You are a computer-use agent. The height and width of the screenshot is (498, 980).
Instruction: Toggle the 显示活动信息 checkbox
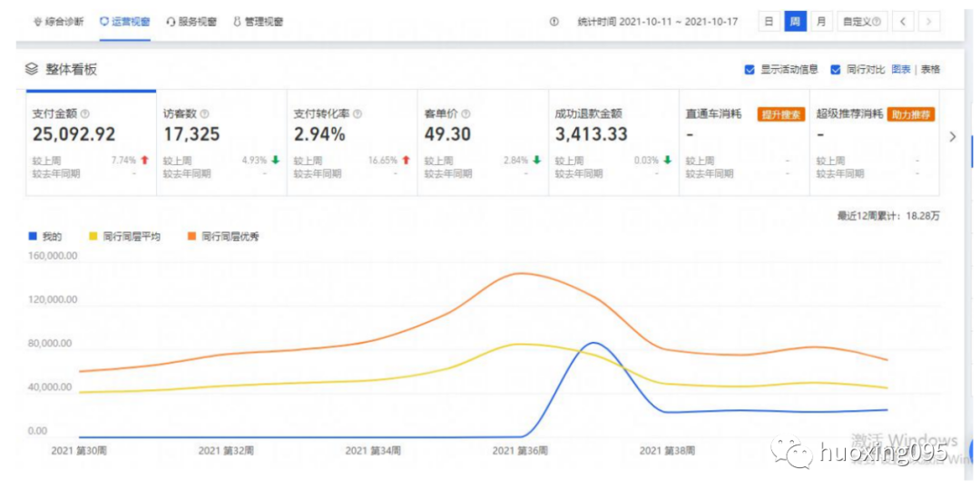point(750,69)
